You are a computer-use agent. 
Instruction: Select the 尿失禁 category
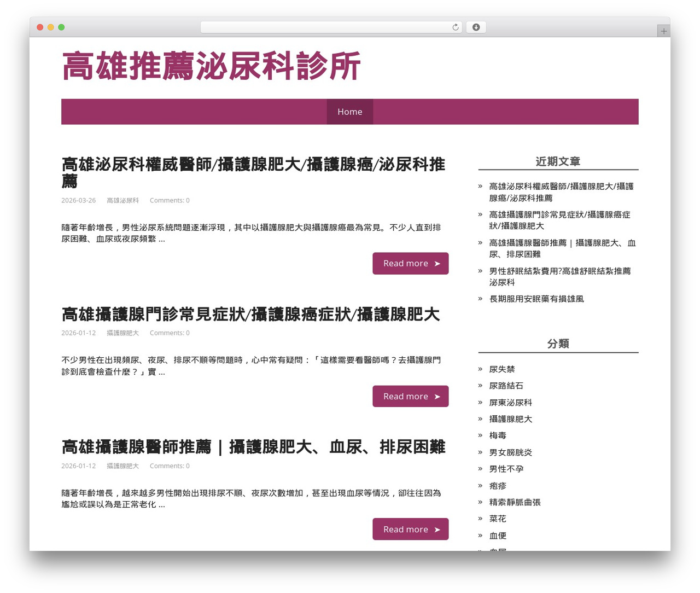tap(502, 369)
